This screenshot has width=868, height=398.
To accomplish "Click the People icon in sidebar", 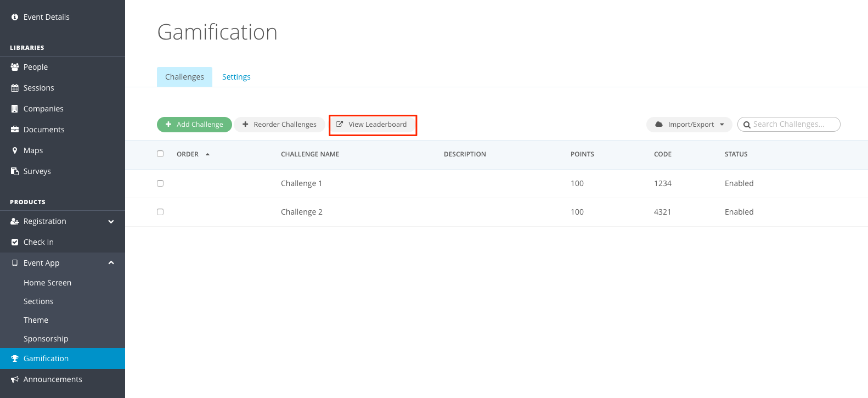I will [x=15, y=67].
